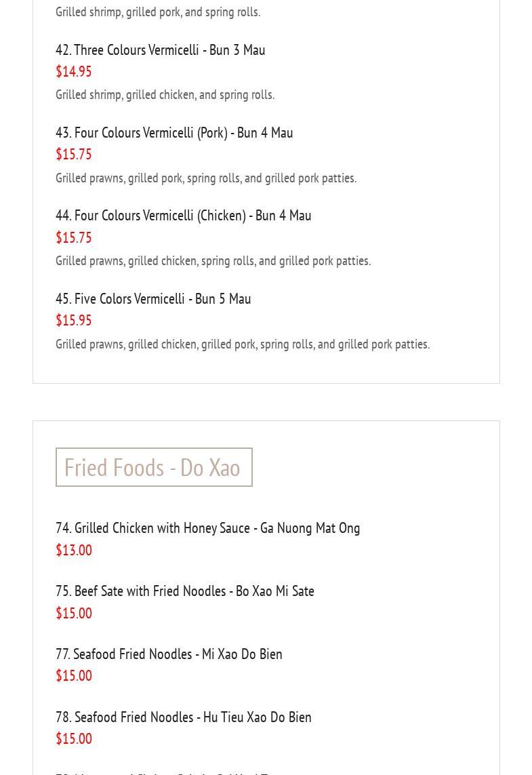Click the grilled shrimp and chicken description
The height and width of the screenshot is (775, 532).
tap(165, 94)
